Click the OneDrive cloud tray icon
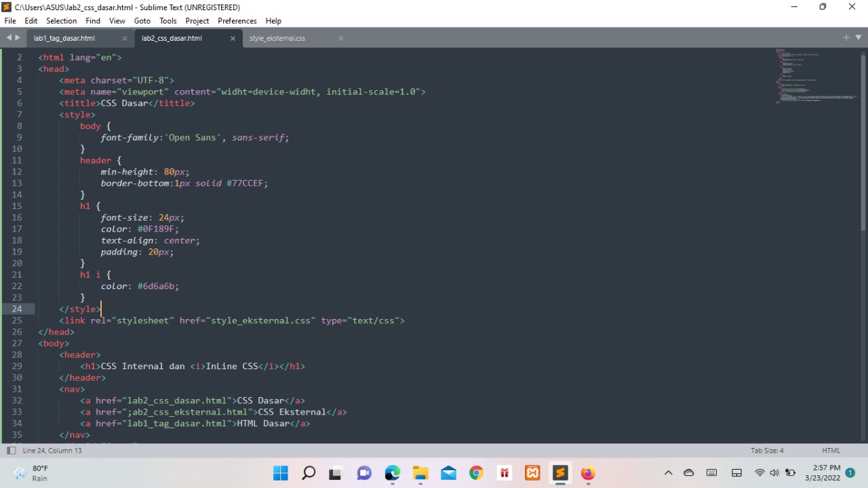The width and height of the screenshot is (868, 488). [689, 473]
